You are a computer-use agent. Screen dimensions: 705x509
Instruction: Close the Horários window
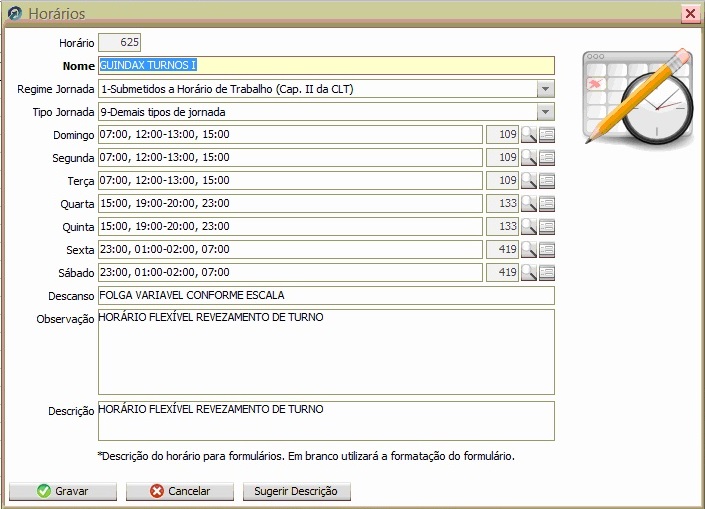tap(690, 13)
